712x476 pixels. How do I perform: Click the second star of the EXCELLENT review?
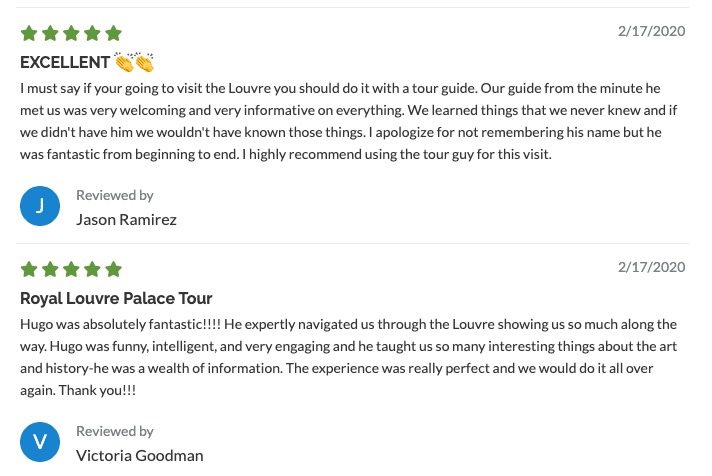coord(50,34)
